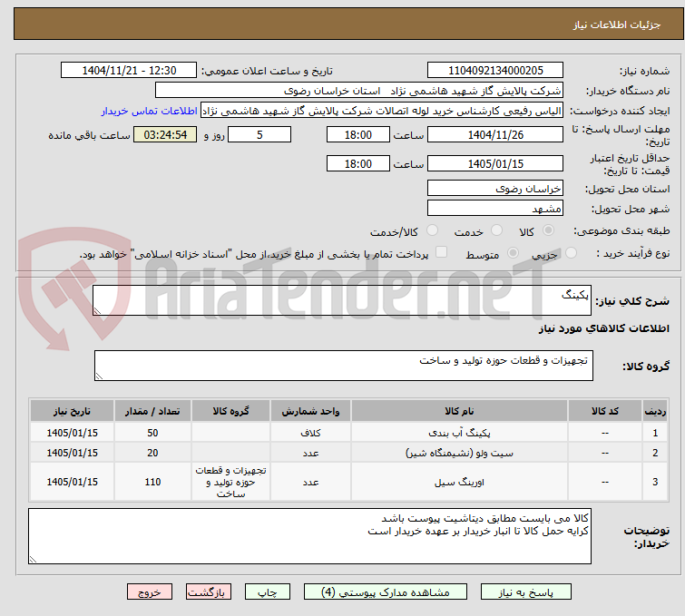Click the بازگشت back button

click(x=209, y=592)
